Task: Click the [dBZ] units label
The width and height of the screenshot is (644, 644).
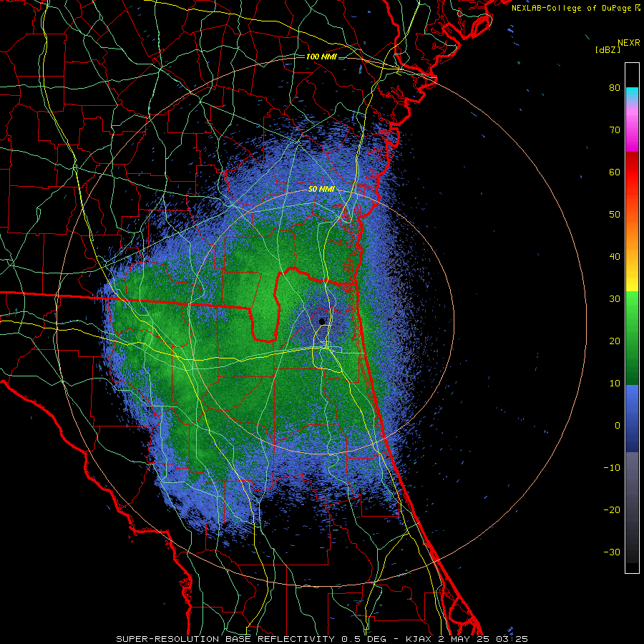Action: (608, 49)
